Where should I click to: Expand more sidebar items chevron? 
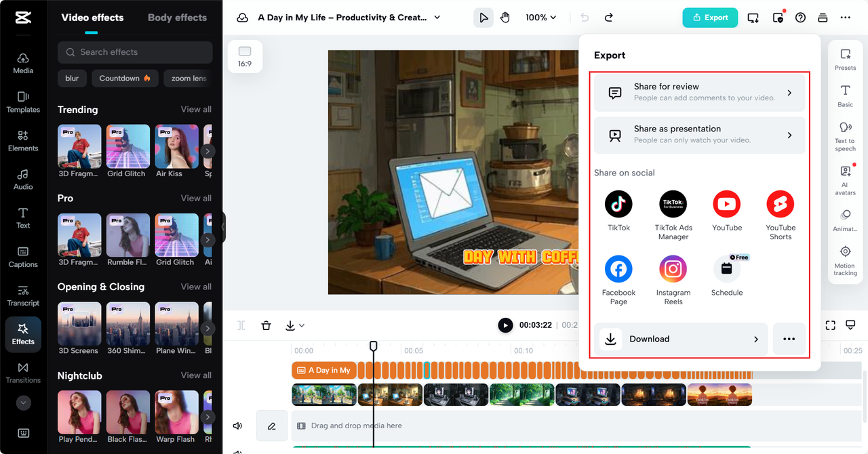23,403
